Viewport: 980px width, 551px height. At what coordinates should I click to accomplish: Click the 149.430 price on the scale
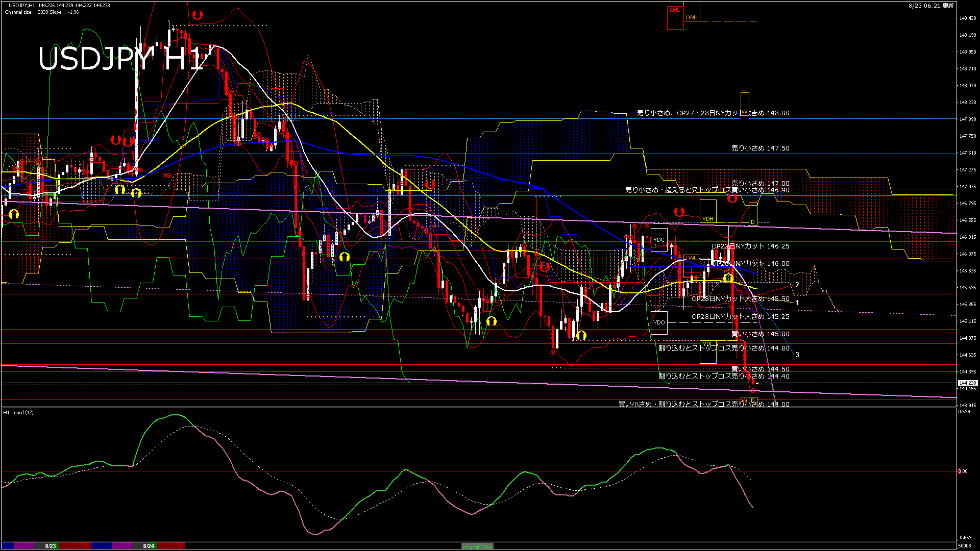coord(967,18)
